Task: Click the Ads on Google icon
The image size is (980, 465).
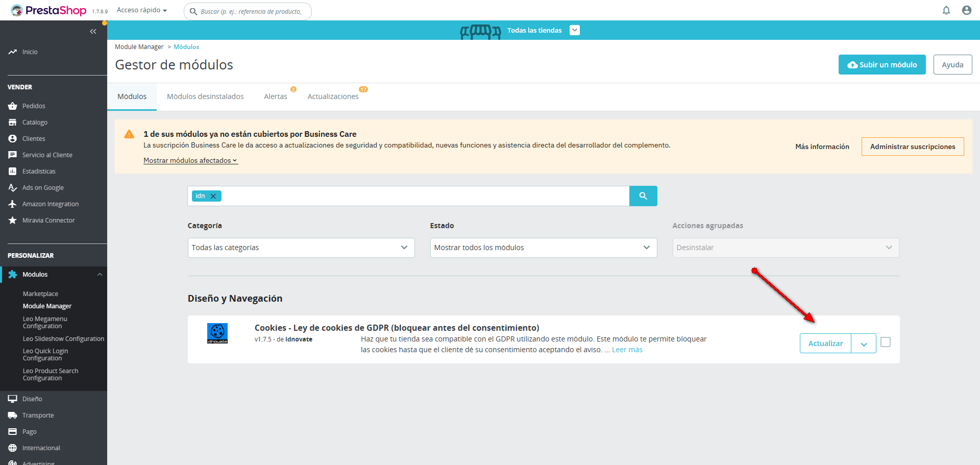Action: (x=13, y=188)
